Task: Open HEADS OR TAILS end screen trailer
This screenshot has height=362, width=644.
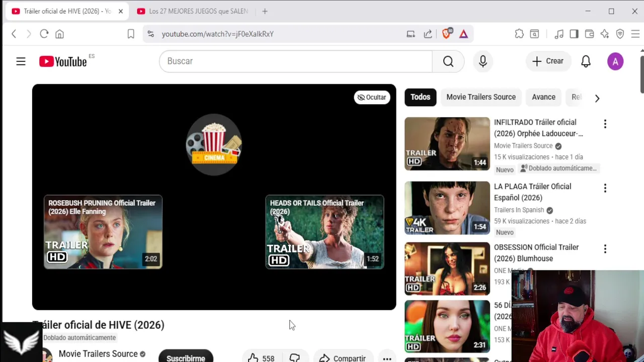Action: pos(325,232)
